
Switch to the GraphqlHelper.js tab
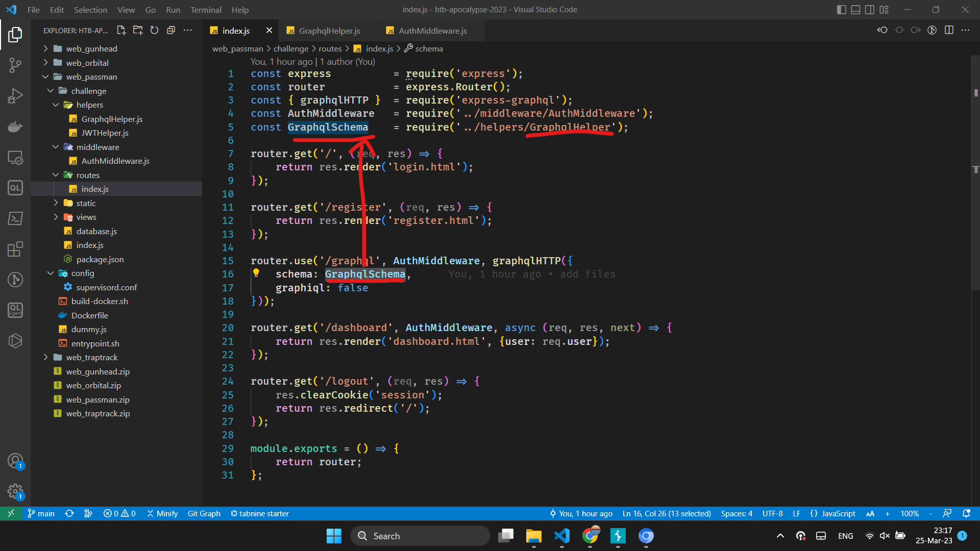(x=329, y=31)
